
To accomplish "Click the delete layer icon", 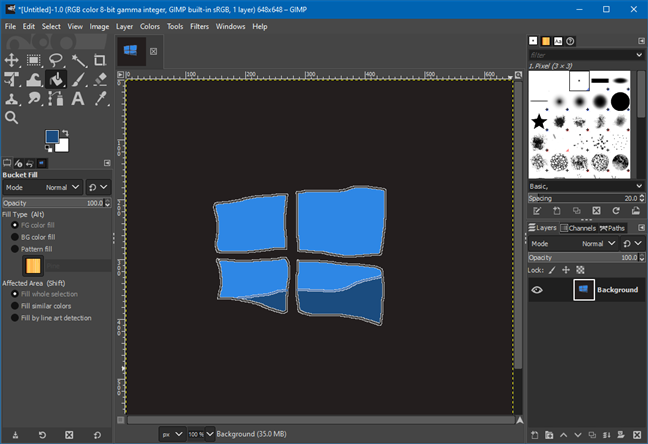I will pos(637,435).
